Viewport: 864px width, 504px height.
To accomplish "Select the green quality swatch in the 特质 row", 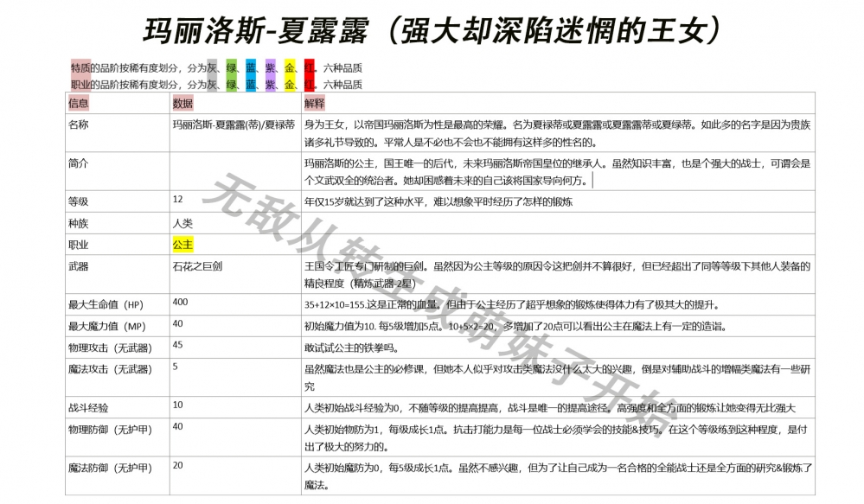I will [230, 67].
